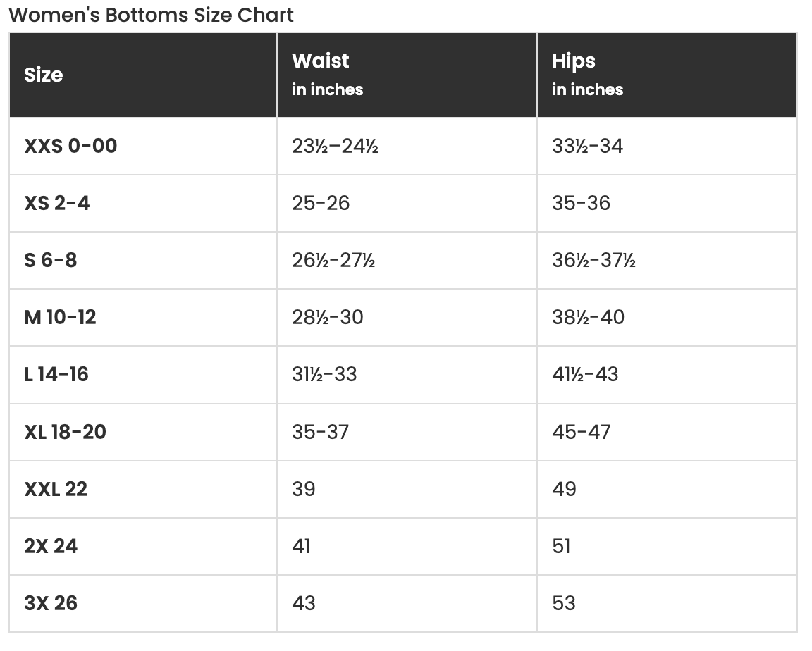This screenshot has width=812, height=651.
Task: Click waist value 23½–24½
Action: (335, 146)
